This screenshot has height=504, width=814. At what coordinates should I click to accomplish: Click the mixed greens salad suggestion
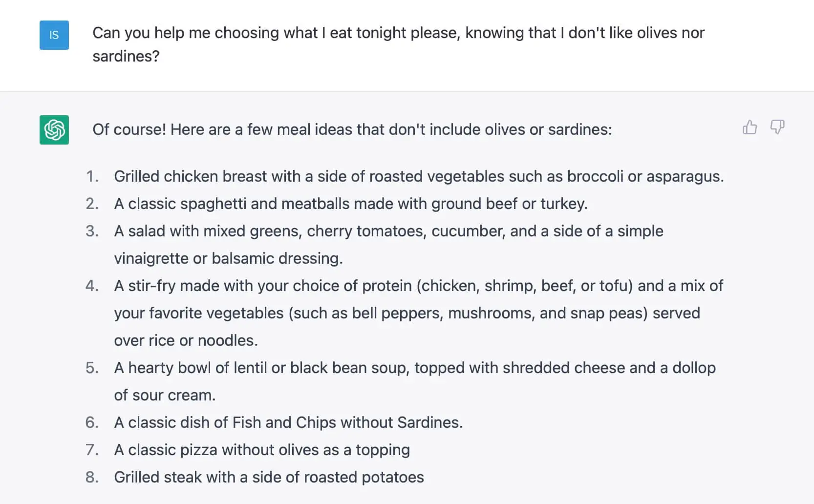click(x=388, y=231)
